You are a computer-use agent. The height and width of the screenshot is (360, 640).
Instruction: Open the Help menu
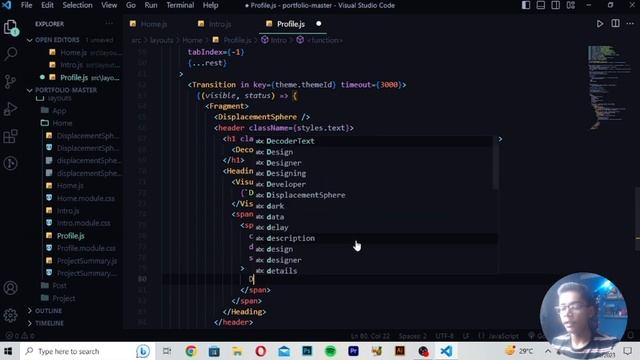coord(211,5)
